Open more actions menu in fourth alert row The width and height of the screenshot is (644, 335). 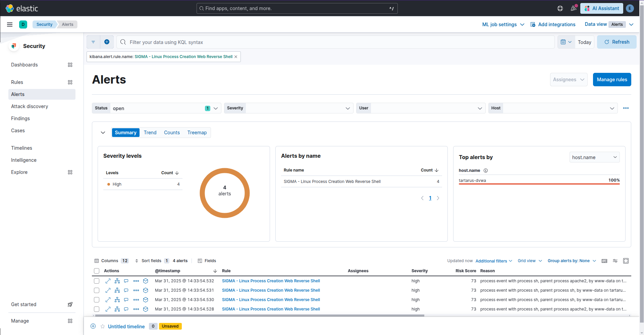click(x=136, y=309)
